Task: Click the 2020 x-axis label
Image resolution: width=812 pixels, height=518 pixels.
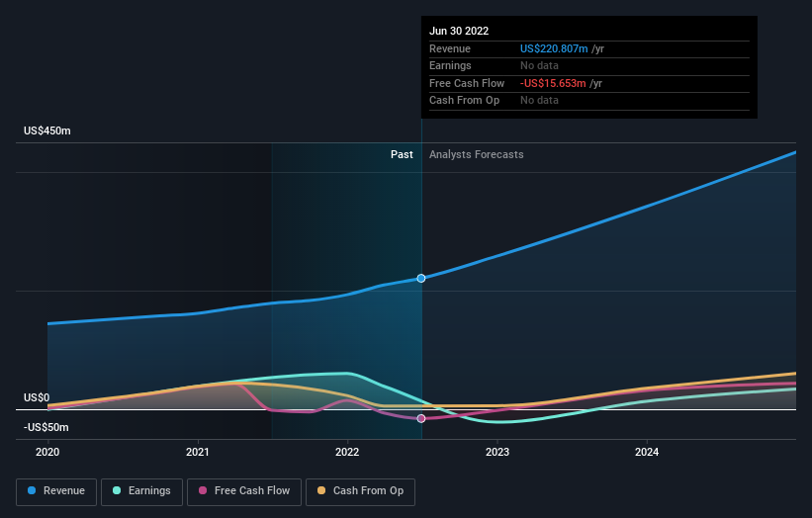Action: tap(47, 452)
